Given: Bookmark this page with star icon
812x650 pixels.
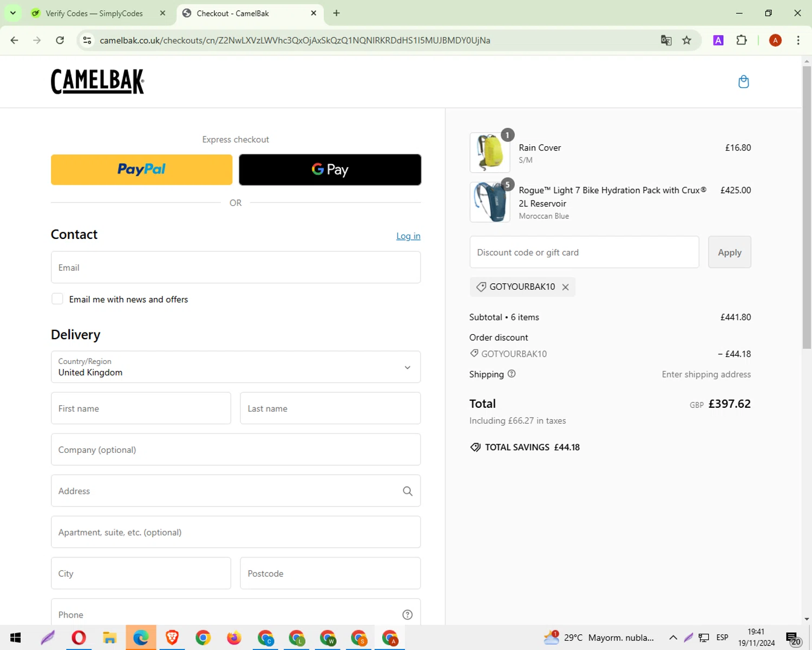Looking at the screenshot, I should [686, 40].
